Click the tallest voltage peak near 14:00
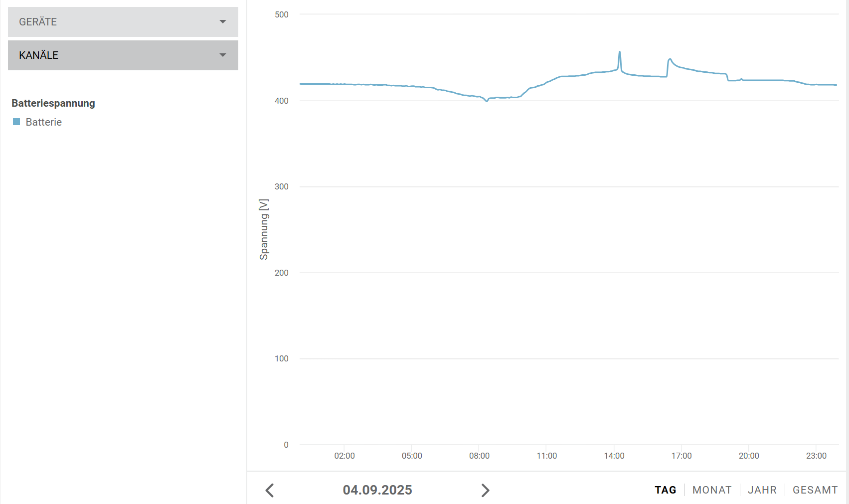849x504 pixels. (620, 52)
